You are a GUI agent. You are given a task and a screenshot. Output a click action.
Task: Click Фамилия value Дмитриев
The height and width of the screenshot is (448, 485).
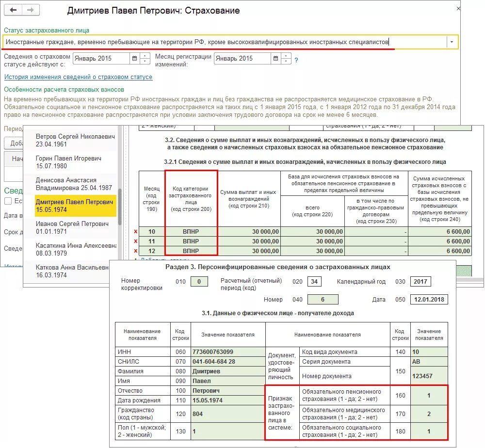(x=228, y=371)
